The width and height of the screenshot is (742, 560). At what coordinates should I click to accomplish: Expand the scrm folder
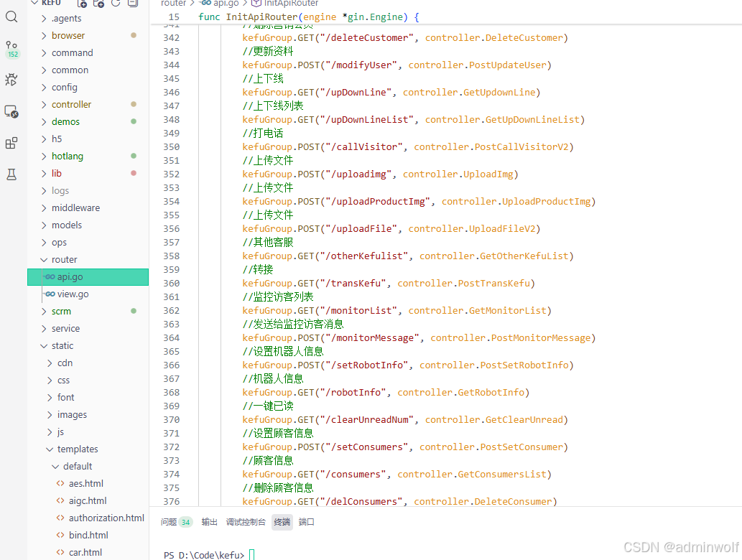(x=44, y=311)
